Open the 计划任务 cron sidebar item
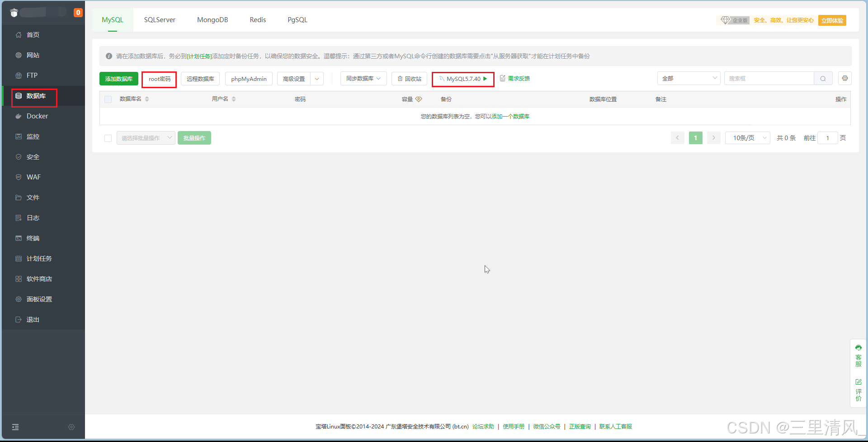The image size is (868, 442). (x=43, y=259)
